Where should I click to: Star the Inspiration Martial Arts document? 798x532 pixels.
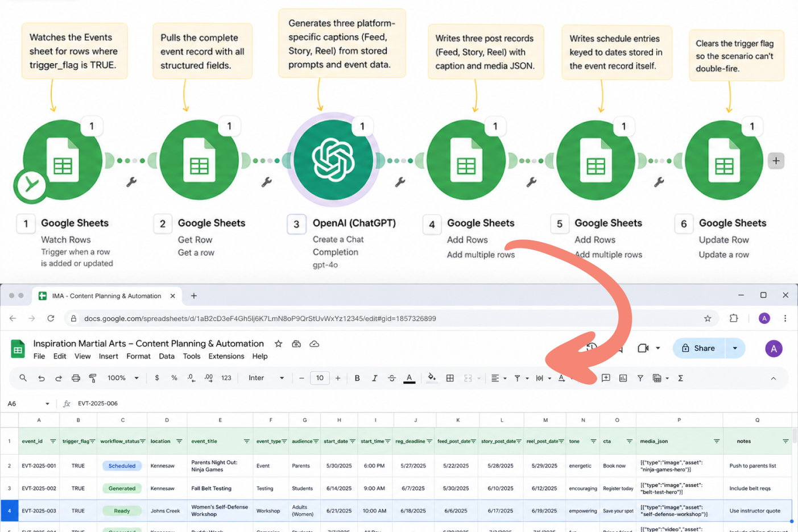tap(278, 343)
